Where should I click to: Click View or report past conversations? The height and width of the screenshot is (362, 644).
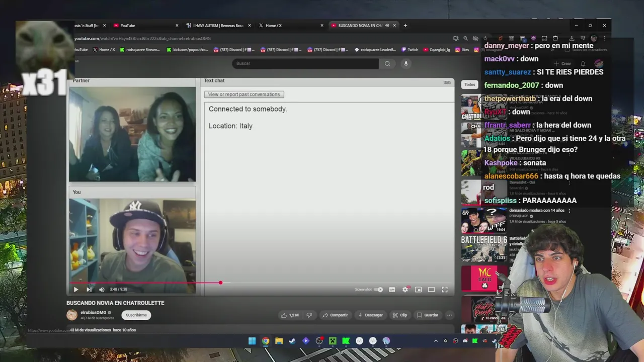coord(244,95)
